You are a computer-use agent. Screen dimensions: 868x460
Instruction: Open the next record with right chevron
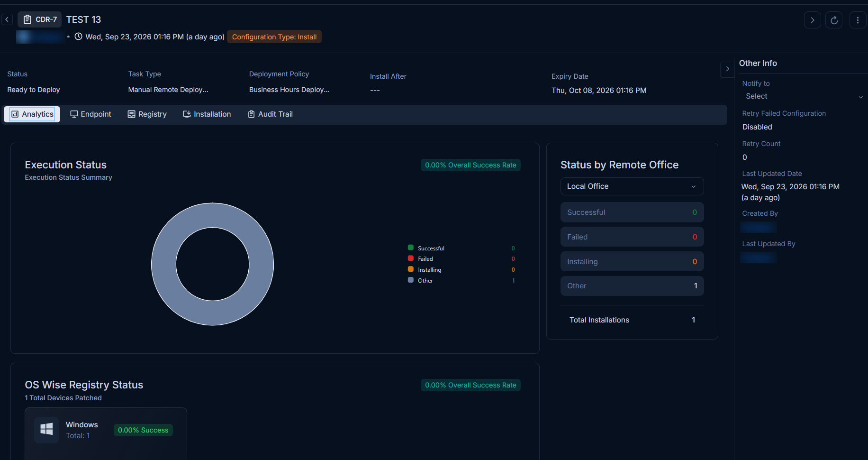[813, 20]
